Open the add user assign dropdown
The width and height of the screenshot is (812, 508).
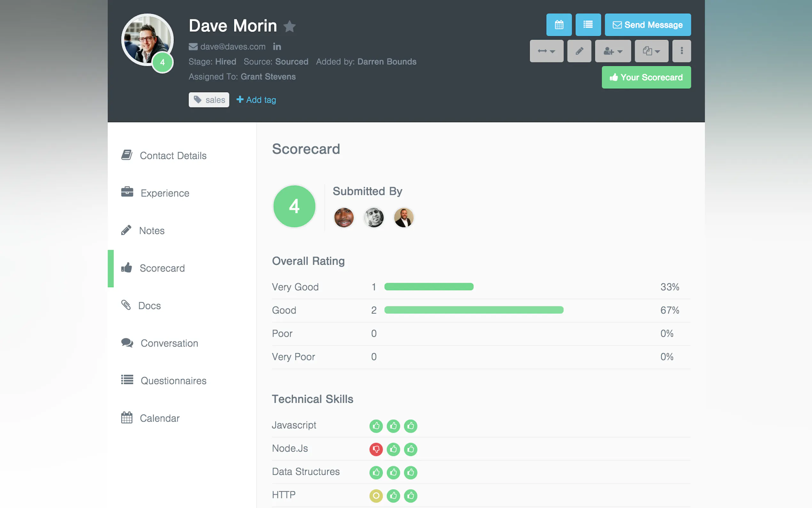(613, 51)
